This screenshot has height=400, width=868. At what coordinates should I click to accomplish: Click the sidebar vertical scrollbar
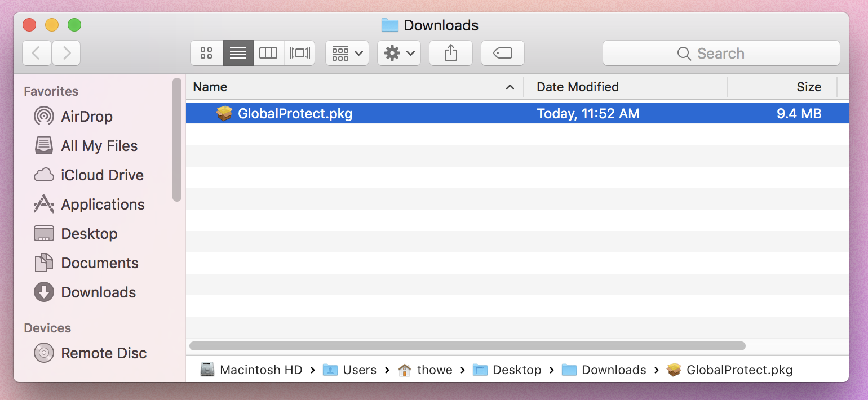tap(177, 140)
